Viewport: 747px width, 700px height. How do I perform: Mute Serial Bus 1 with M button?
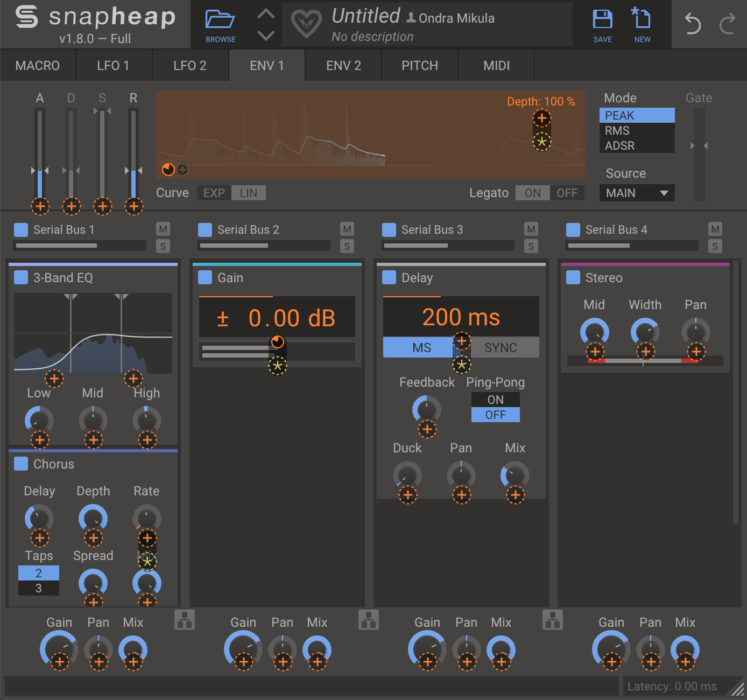click(163, 229)
